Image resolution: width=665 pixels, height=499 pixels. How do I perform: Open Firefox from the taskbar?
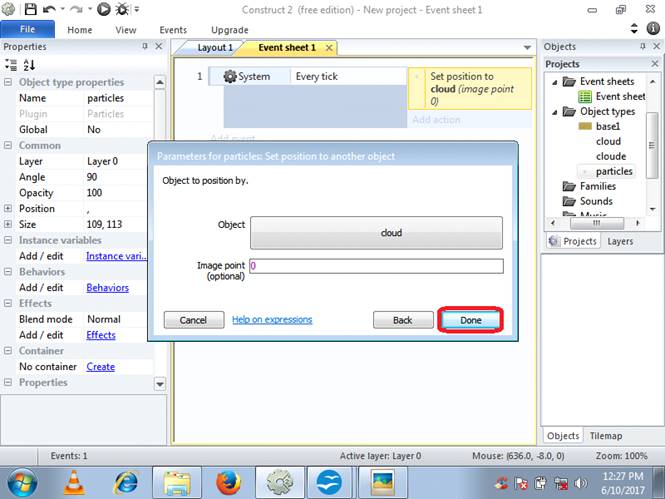[x=228, y=483]
